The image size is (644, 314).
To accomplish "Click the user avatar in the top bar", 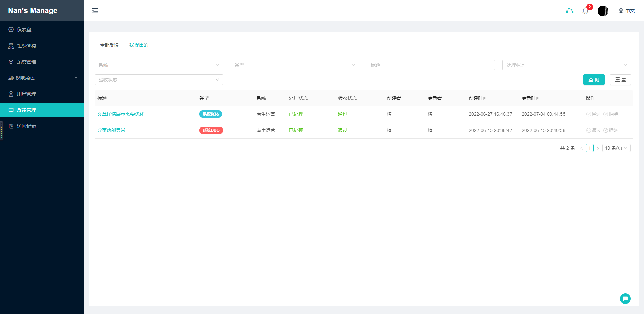I will tap(603, 11).
